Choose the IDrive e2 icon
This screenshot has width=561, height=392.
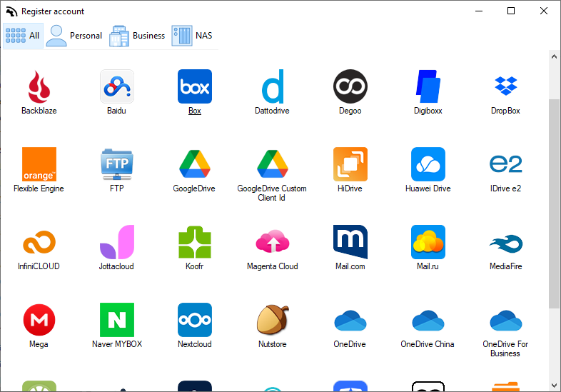(506, 164)
